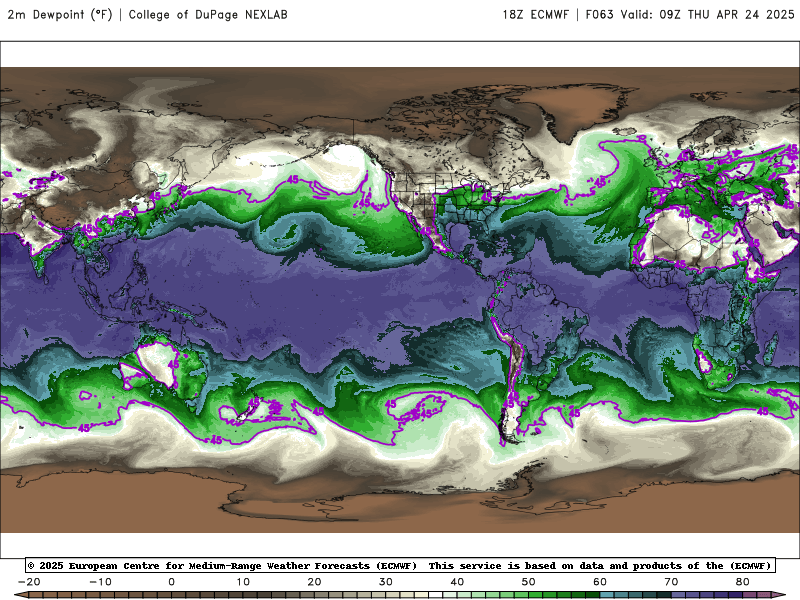The image size is (800, 600).
Task: Click the 'College of DuPage NEXLAB' label
Action: click(208, 14)
